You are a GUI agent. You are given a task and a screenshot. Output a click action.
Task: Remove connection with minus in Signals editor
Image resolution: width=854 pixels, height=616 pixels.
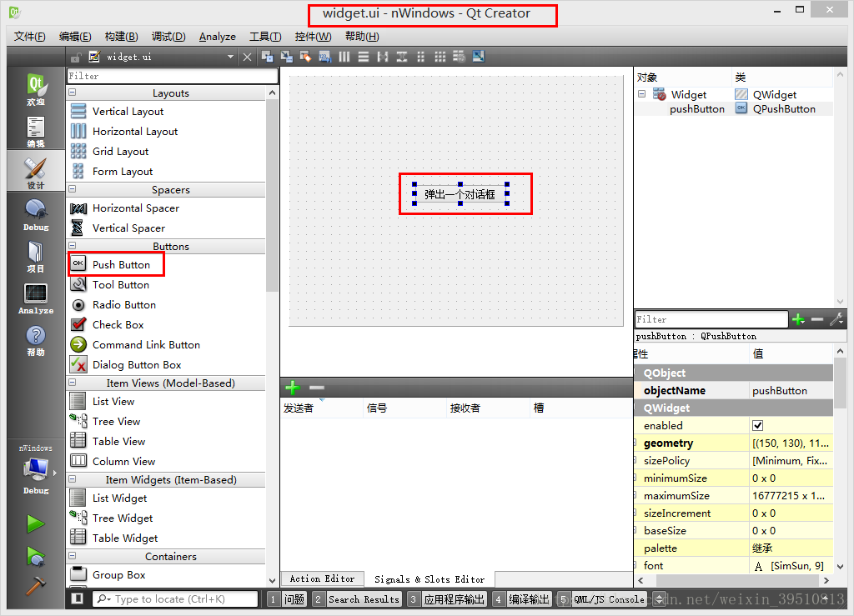317,388
